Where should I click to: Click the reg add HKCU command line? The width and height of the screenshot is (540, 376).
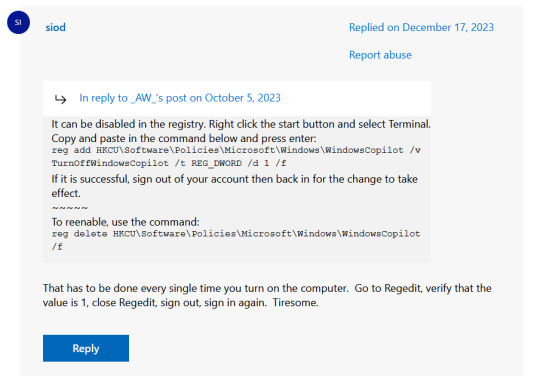coord(236,150)
